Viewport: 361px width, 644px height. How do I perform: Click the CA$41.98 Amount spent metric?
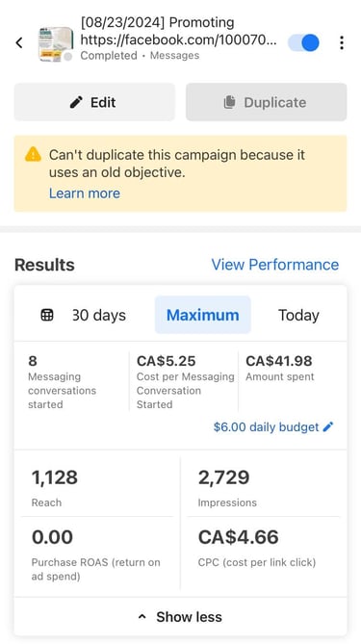click(x=280, y=369)
